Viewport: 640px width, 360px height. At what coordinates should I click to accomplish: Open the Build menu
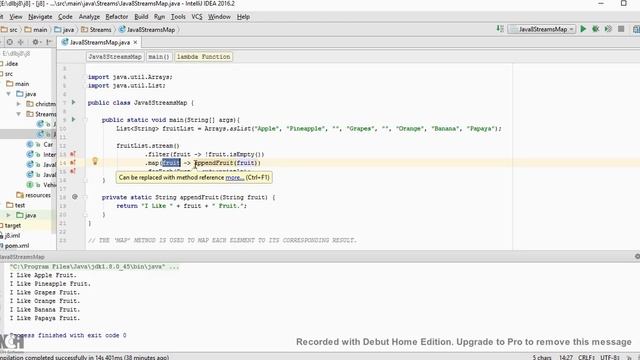pos(141,17)
